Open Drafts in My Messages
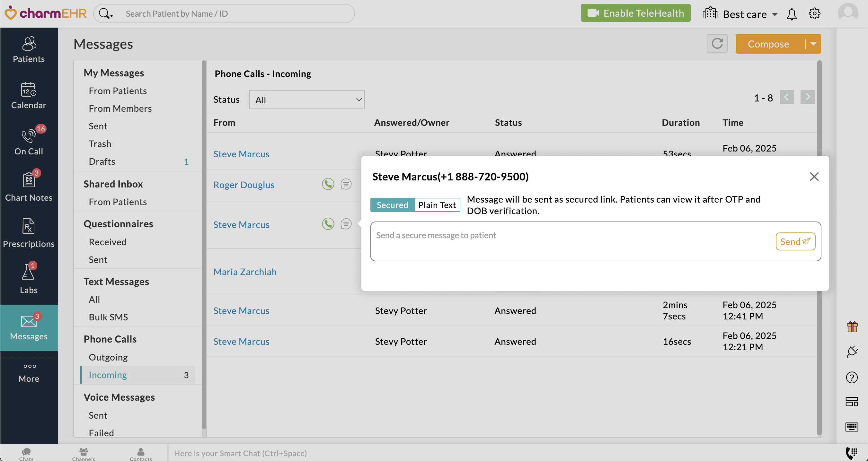Screen dimensions: 868x461 102,161
